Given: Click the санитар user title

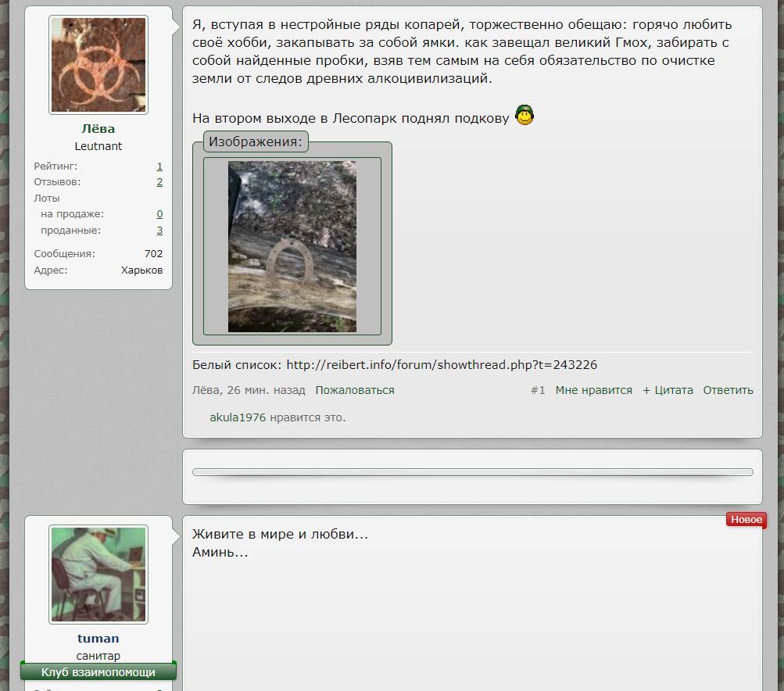Looking at the screenshot, I should tap(98, 656).
